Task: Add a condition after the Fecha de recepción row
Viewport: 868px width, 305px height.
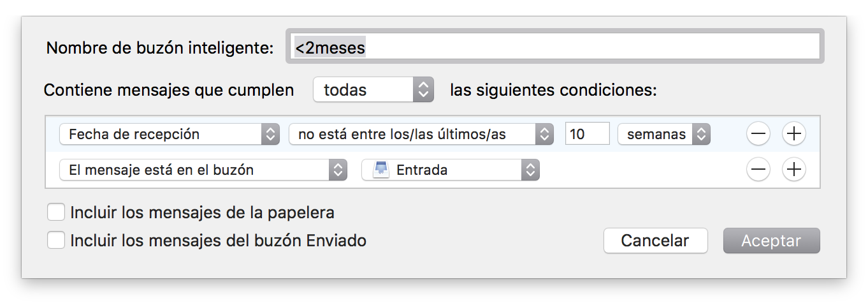Action: coord(794,134)
